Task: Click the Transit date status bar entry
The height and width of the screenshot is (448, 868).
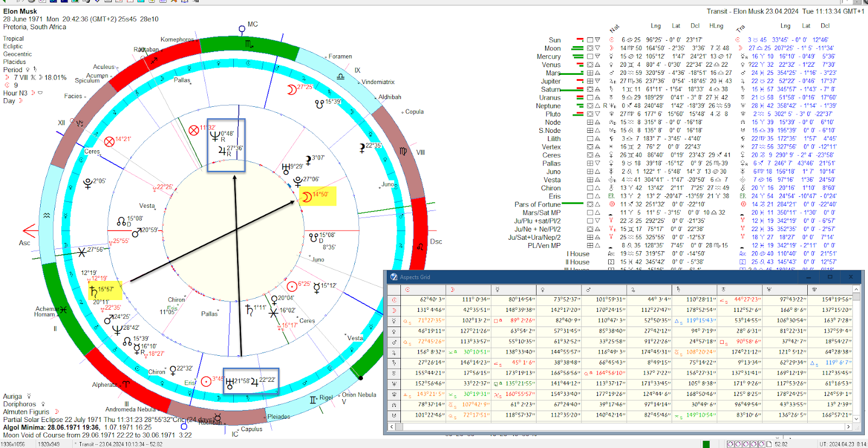Action: 121,444
